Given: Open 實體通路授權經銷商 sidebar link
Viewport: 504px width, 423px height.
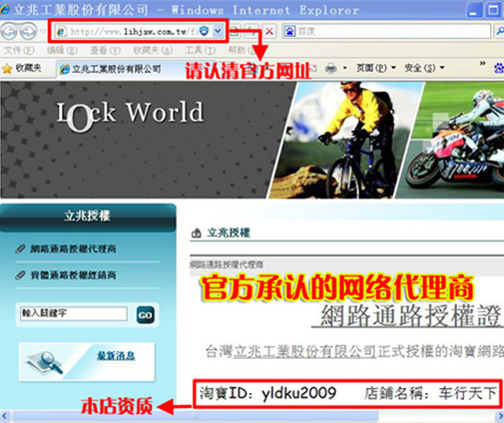Looking at the screenshot, I should pos(73,275).
